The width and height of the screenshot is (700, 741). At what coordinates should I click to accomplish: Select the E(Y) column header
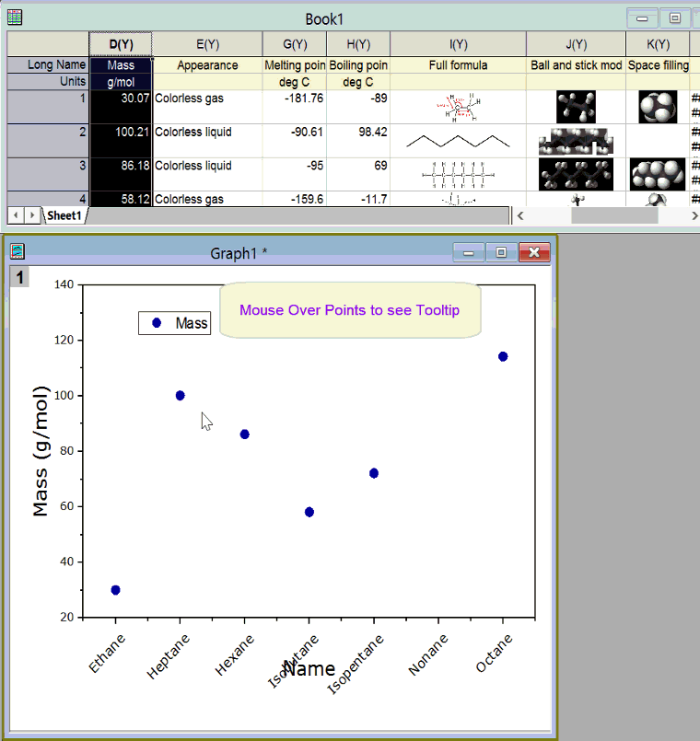[x=207, y=44]
